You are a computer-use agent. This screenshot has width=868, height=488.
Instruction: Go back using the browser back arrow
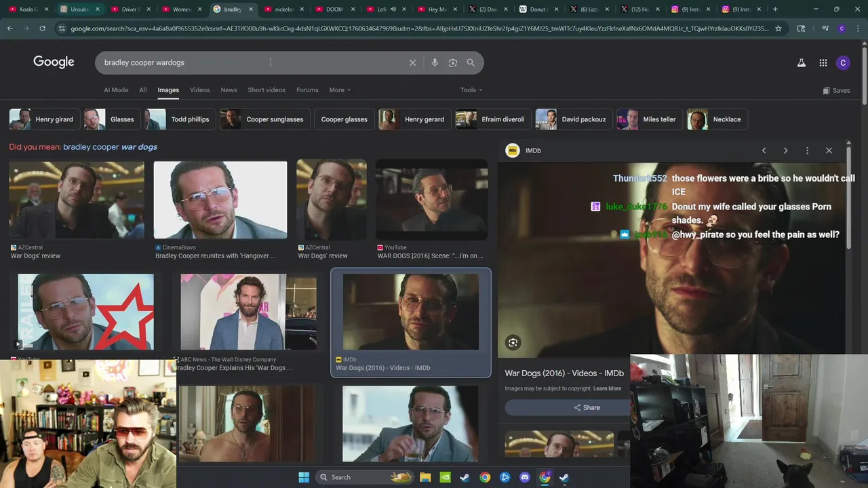9,28
